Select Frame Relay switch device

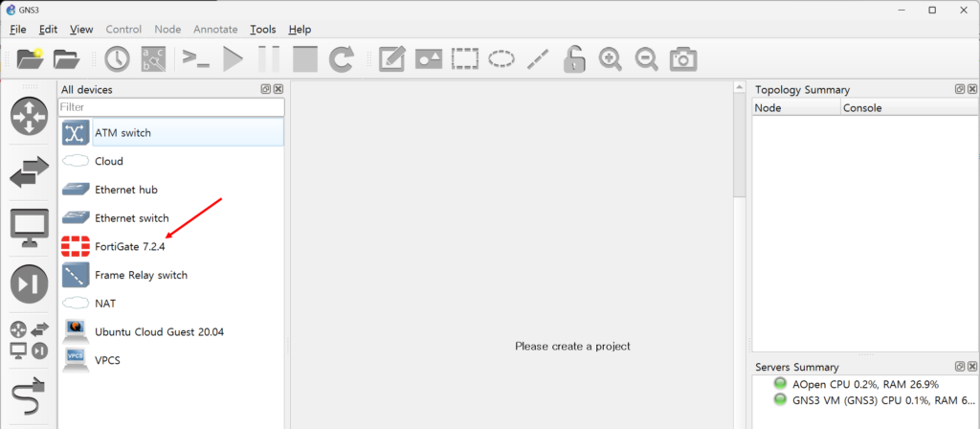coord(171,275)
